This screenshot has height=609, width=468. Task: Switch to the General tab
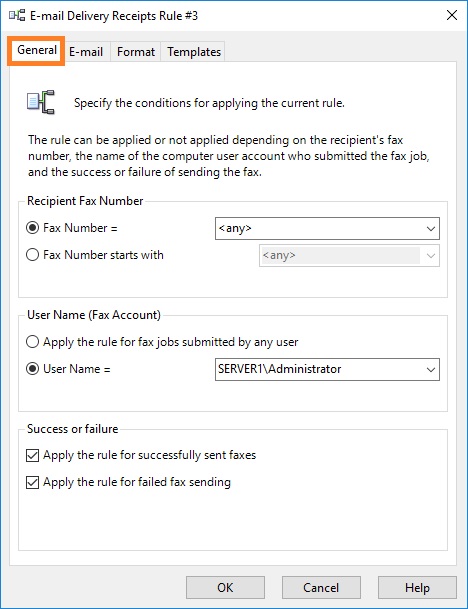click(37, 50)
